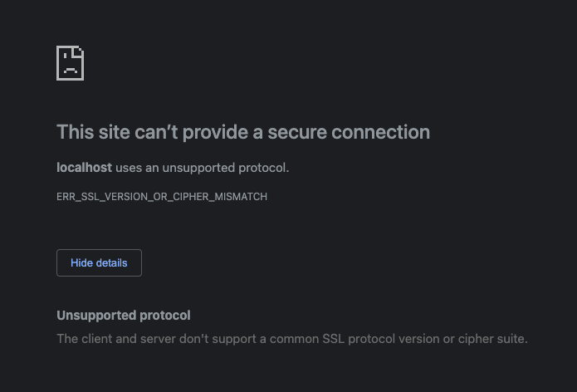The image size is (577, 392).
Task: Click 'cipher suite' at the end of details
Action: (491, 339)
